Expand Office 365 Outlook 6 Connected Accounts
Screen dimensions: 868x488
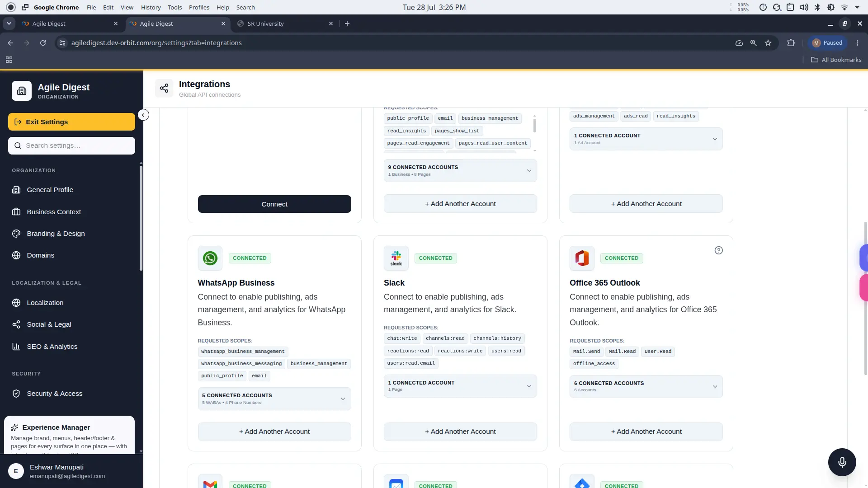(x=646, y=386)
